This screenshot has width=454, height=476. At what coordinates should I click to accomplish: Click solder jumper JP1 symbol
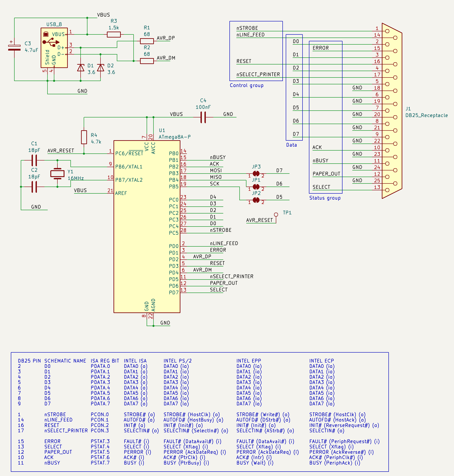(256, 187)
